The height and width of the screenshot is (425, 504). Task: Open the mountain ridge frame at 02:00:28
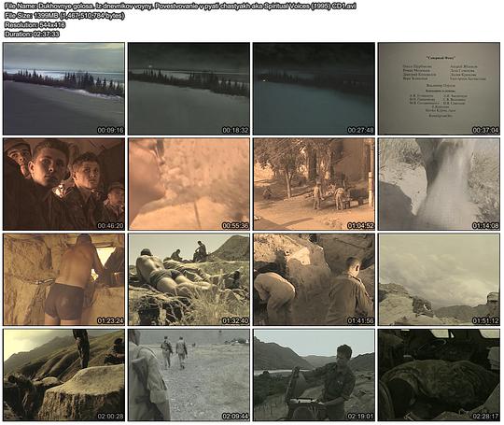coord(63,375)
